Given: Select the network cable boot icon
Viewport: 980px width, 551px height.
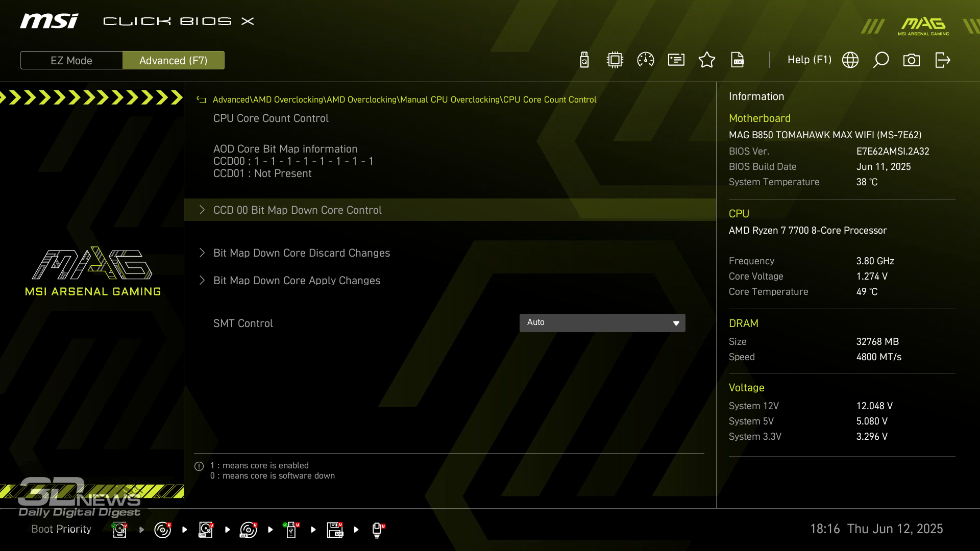Looking at the screenshot, I should [x=378, y=530].
